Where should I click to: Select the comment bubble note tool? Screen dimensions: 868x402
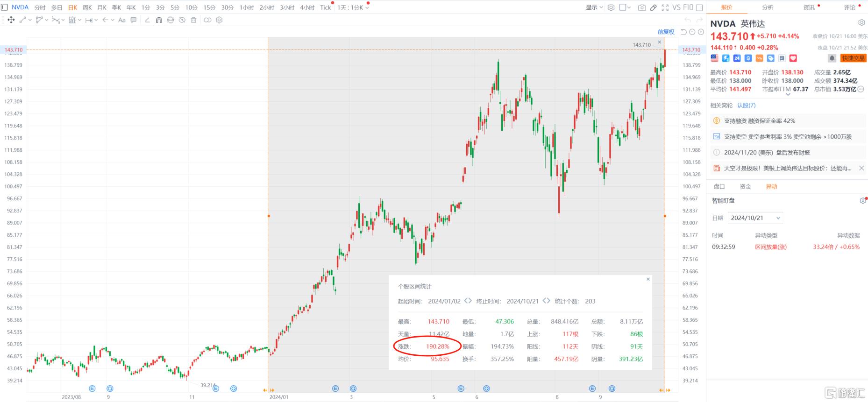coord(134,20)
